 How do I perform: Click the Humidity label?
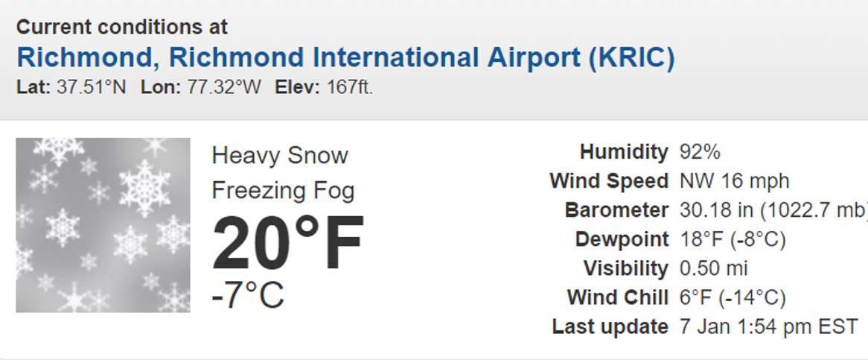click(x=624, y=152)
